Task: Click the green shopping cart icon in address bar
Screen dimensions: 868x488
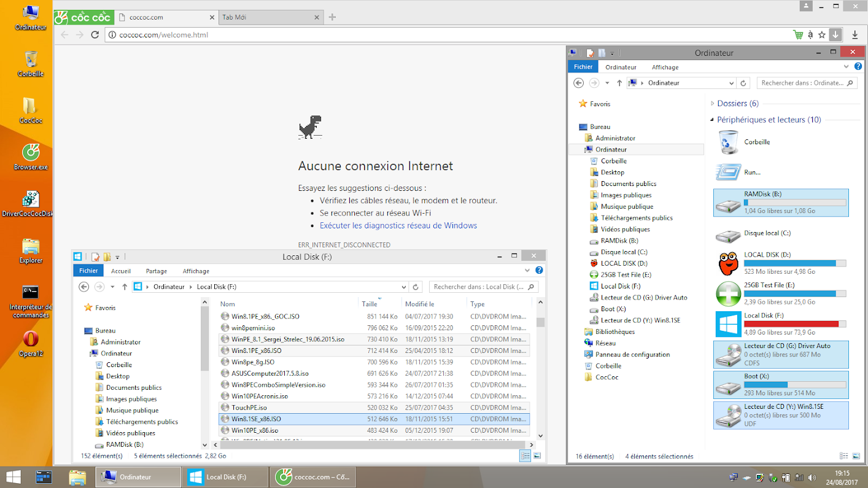Action: pyautogui.click(x=797, y=35)
